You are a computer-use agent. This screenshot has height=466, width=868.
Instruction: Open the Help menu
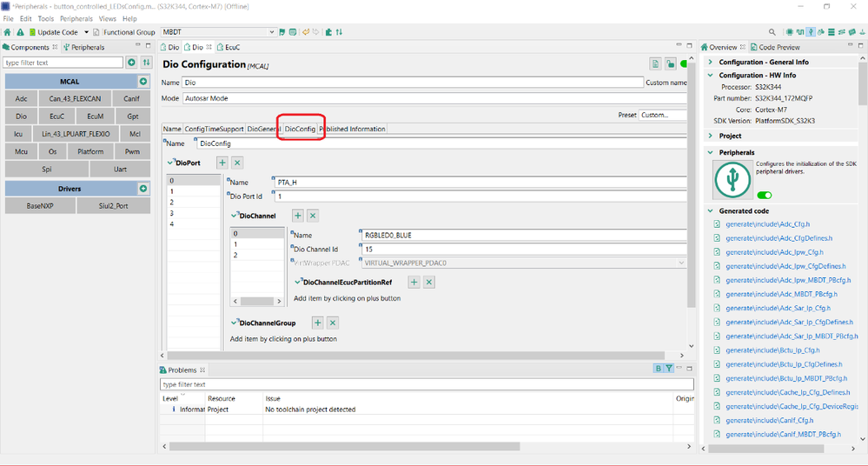(129, 19)
